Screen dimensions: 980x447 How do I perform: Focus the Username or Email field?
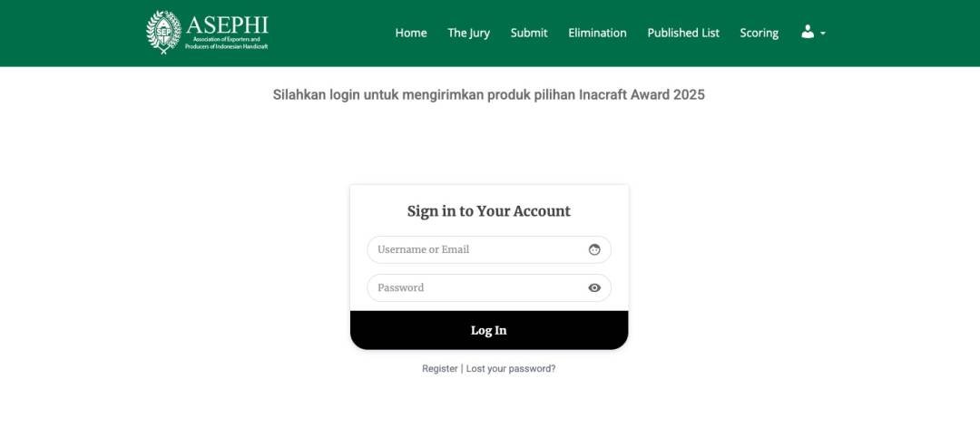pyautogui.click(x=489, y=249)
